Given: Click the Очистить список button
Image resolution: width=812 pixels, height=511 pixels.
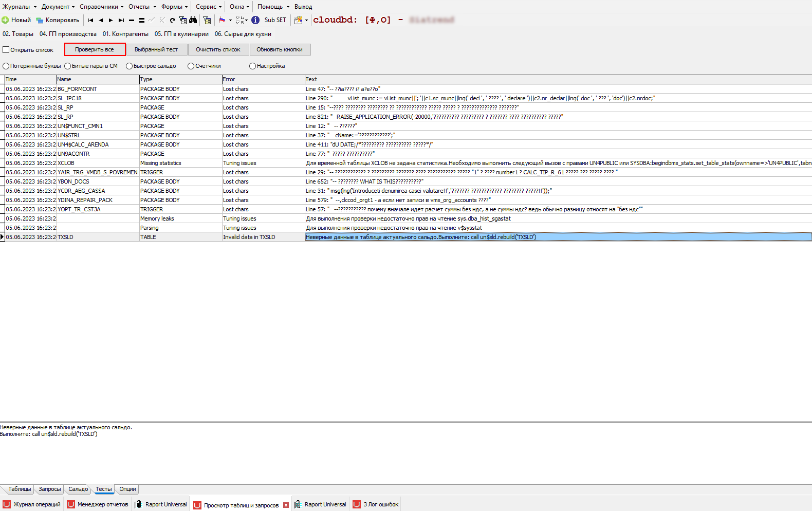Looking at the screenshot, I should [218, 49].
